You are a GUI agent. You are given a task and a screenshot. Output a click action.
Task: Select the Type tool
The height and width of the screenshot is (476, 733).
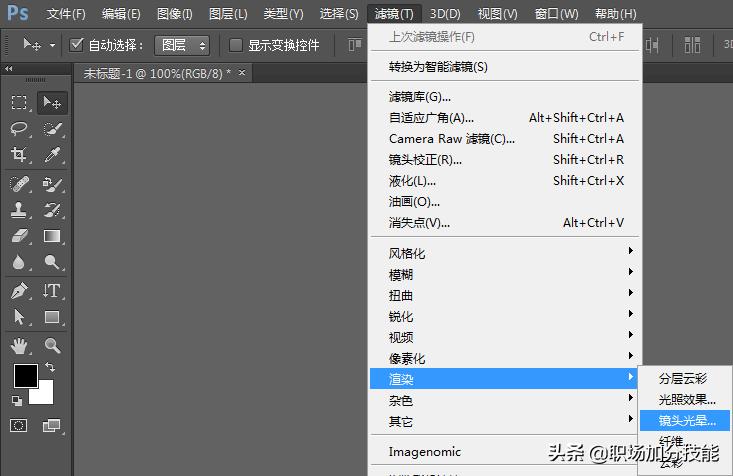coord(52,291)
